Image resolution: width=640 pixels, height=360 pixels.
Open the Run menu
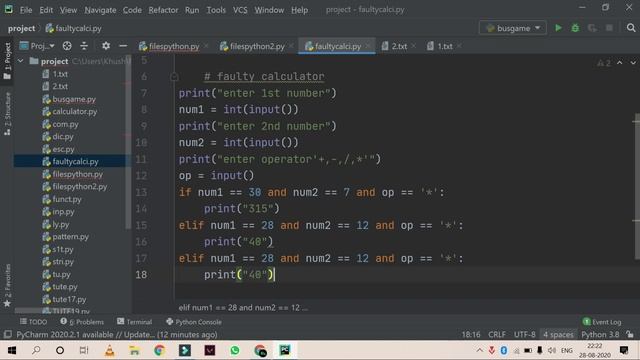point(192,10)
